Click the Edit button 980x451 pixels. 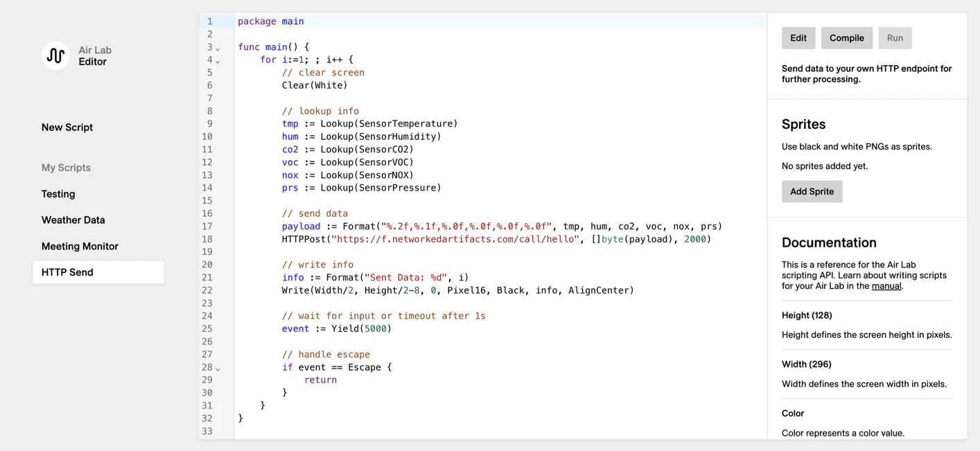coord(798,38)
